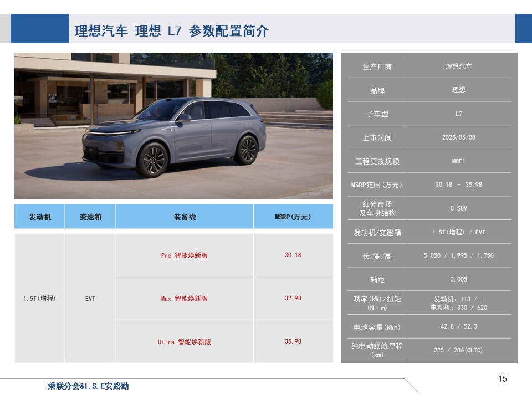Click the slide title 理想汽车 理想 L7 参数配置简介
The image size is (532, 399).
171,30
